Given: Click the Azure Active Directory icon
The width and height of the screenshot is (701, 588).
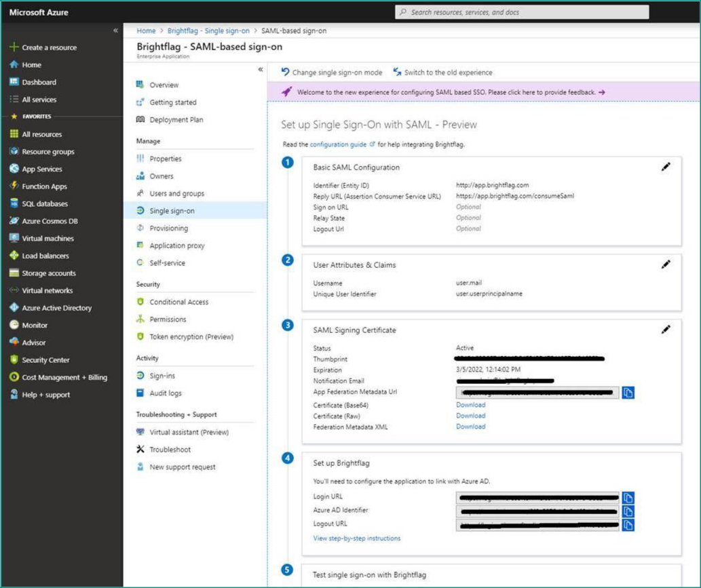Looking at the screenshot, I should click(14, 307).
